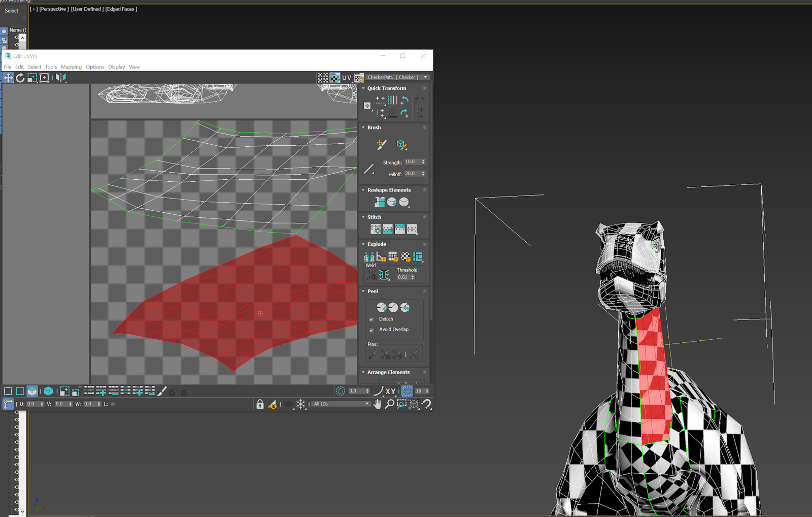
Task: Open the CheckerPatt texture dropdown
Action: pos(425,77)
